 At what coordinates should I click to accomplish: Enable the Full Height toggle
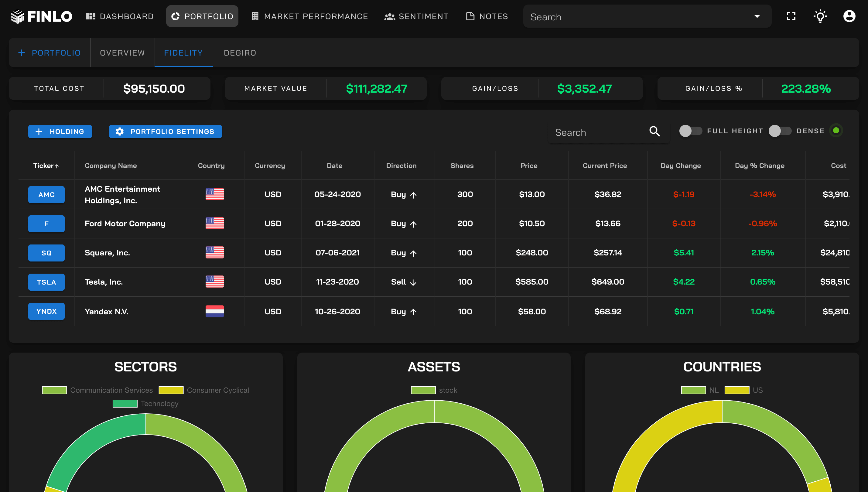pyautogui.click(x=690, y=131)
